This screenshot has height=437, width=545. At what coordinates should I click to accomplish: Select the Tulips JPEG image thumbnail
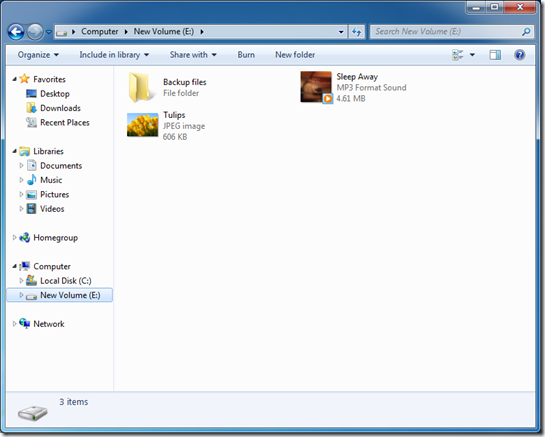[143, 125]
